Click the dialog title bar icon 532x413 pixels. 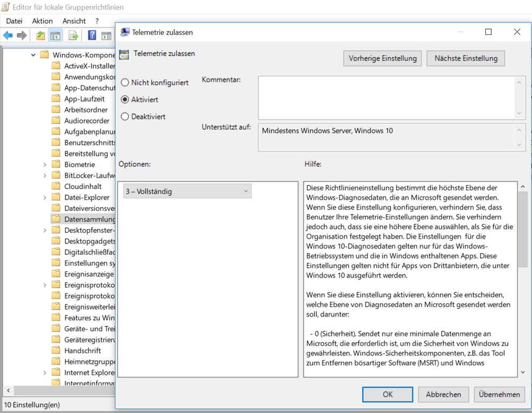click(x=125, y=32)
